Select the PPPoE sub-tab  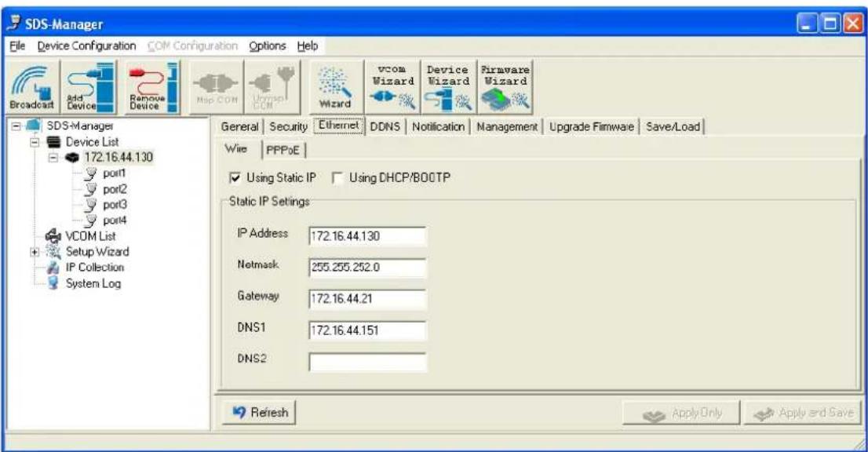pyautogui.click(x=283, y=150)
